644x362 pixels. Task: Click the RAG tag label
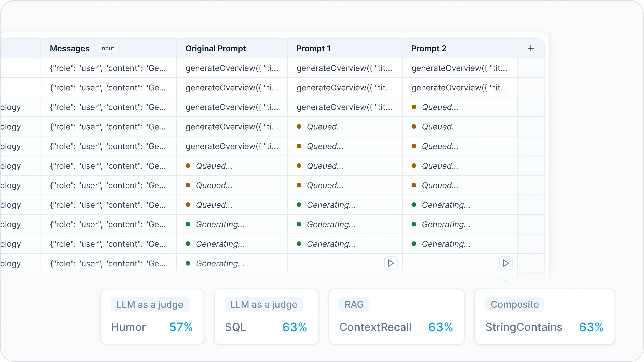click(354, 304)
